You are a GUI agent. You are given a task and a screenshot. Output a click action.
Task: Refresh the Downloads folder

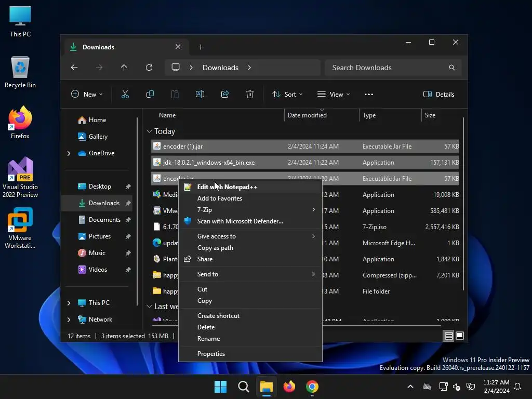tap(149, 68)
